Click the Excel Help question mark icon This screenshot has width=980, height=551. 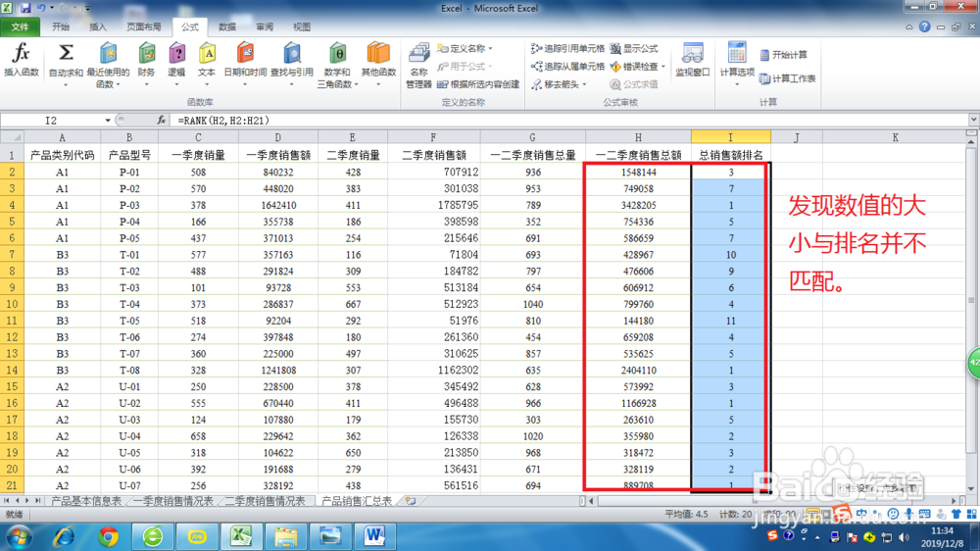(924, 26)
